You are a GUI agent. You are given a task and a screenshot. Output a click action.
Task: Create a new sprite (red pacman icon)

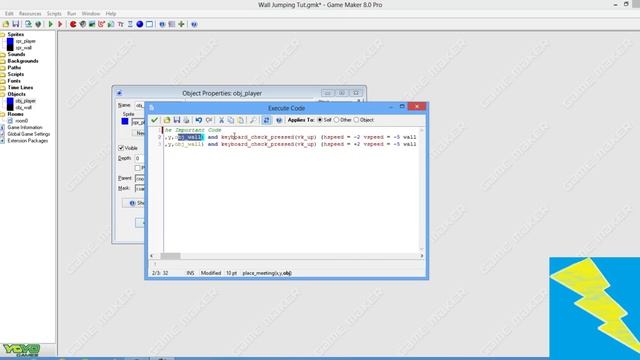coord(73,24)
